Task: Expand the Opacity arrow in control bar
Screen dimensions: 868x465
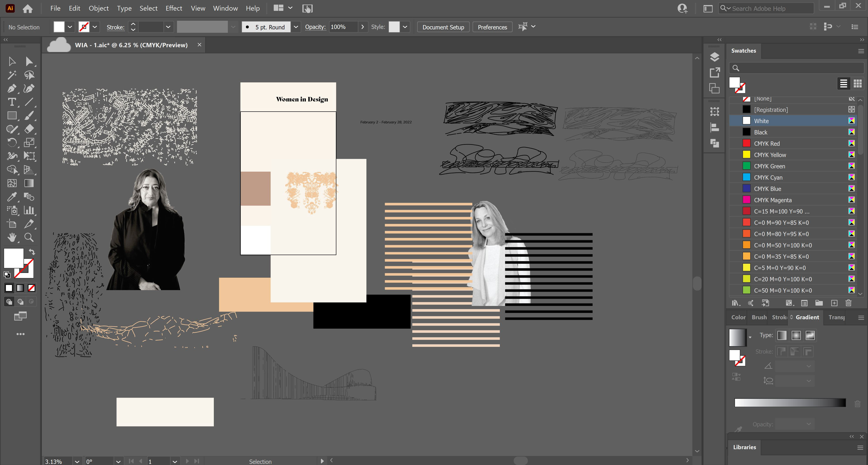Action: (x=362, y=27)
